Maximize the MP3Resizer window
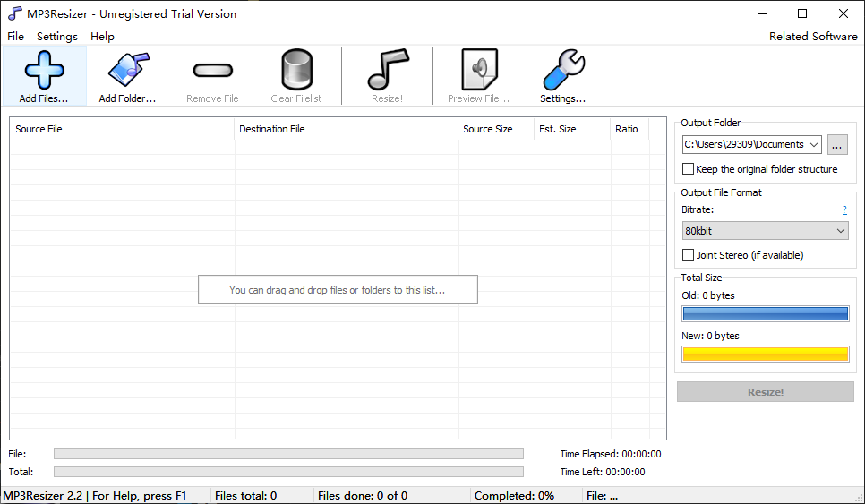 tap(802, 13)
